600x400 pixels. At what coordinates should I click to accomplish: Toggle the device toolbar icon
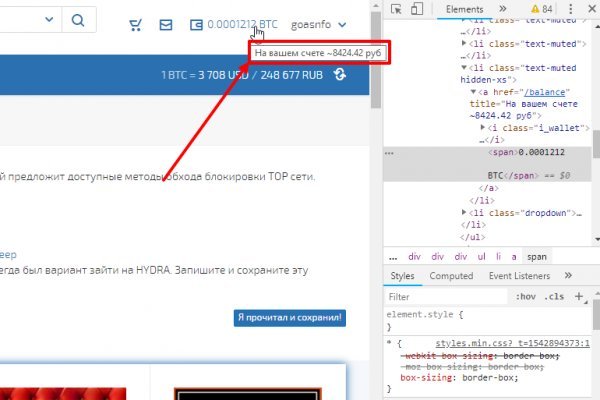tap(418, 9)
